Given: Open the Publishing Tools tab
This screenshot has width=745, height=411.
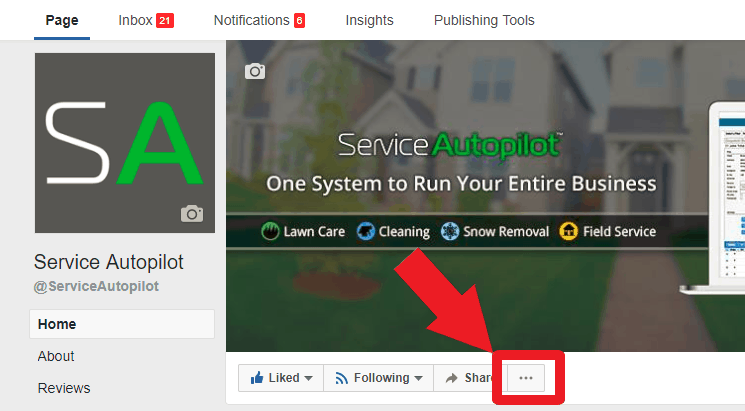Looking at the screenshot, I should 484,20.
